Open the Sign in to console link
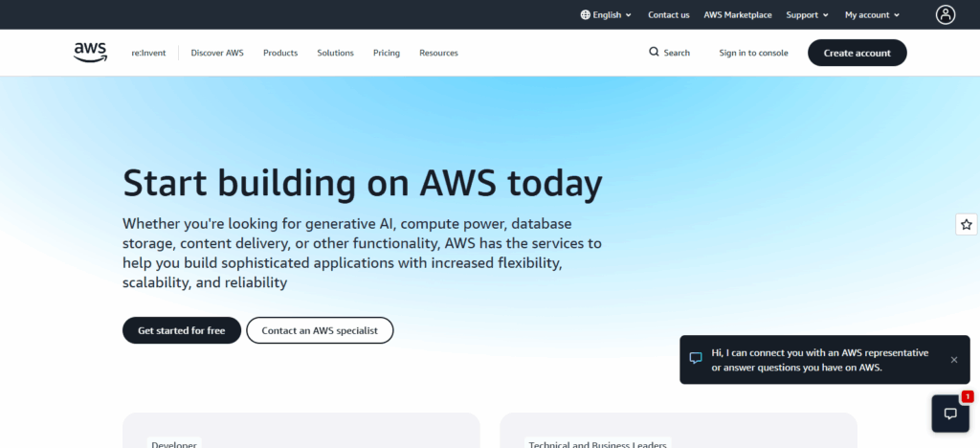Image resolution: width=980 pixels, height=448 pixels. pos(753,53)
